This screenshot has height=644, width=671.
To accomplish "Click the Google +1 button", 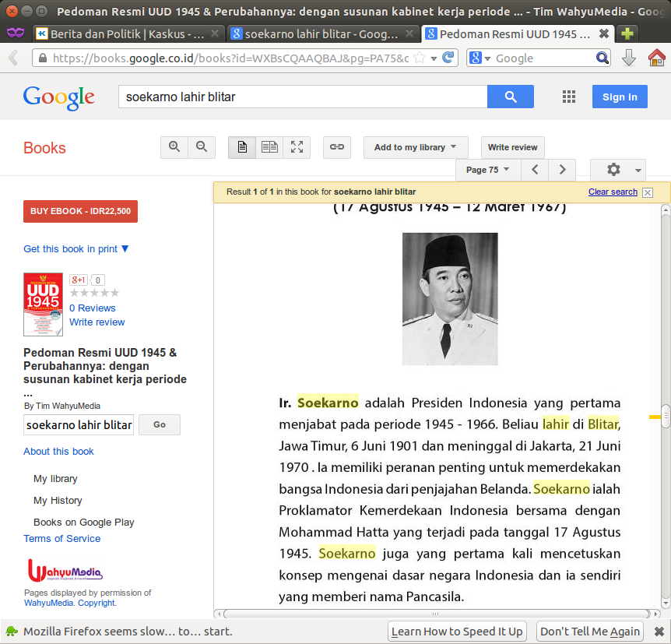I will tap(79, 280).
